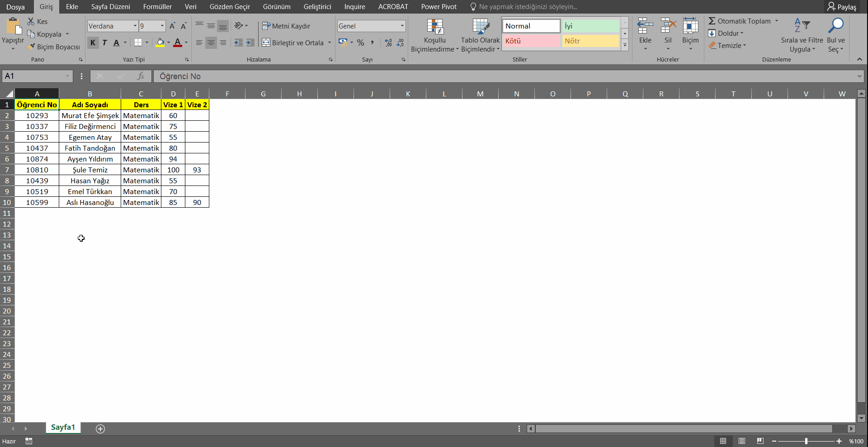Toggle Metni Kaydır wrap text

point(286,26)
